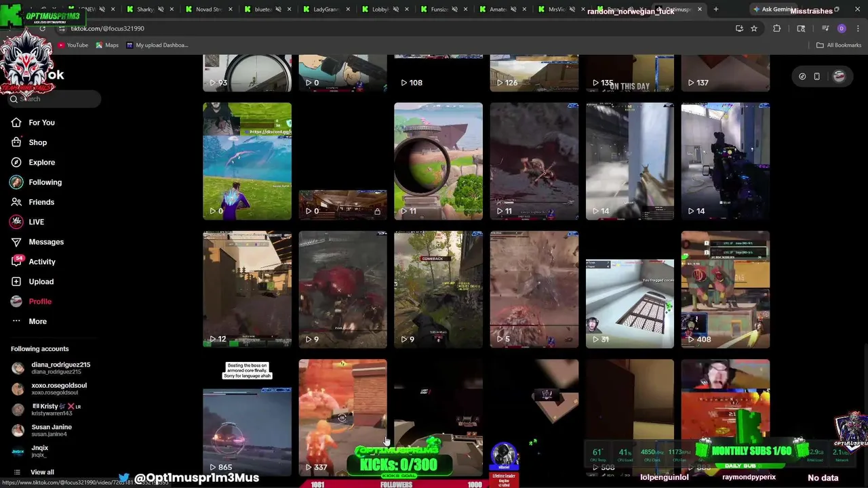868x488 pixels.
Task: Bookmark this page with the star icon
Action: (753, 28)
